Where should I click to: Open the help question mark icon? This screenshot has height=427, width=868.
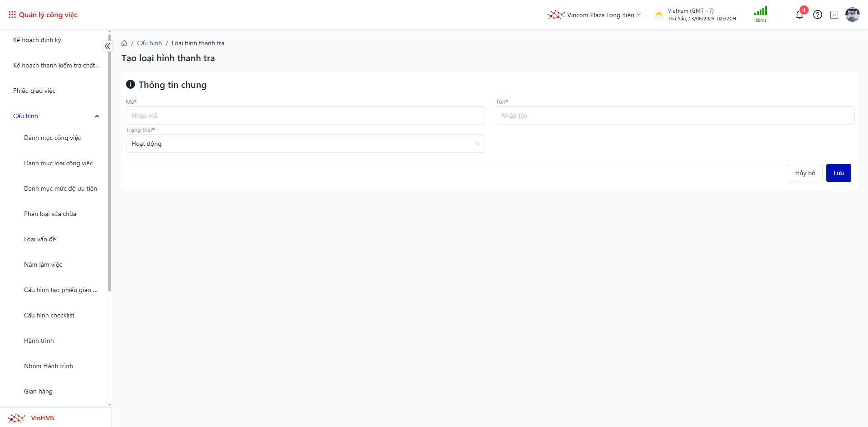click(818, 14)
